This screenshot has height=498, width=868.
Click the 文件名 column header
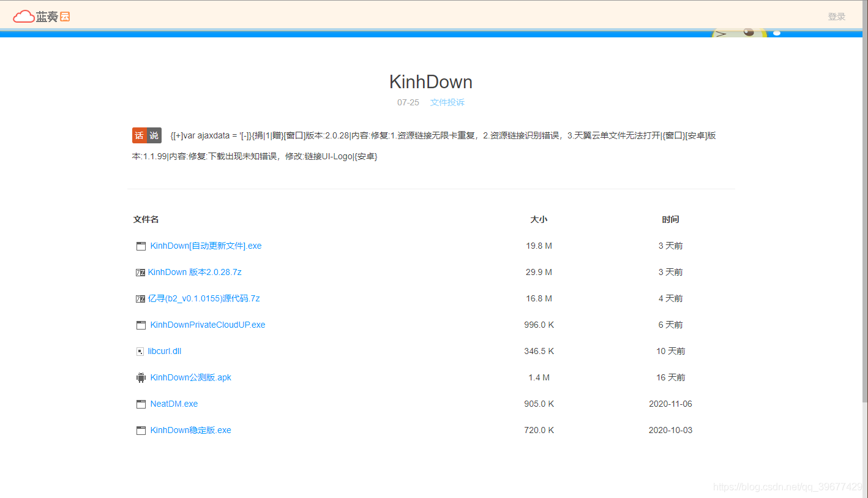[x=146, y=219]
